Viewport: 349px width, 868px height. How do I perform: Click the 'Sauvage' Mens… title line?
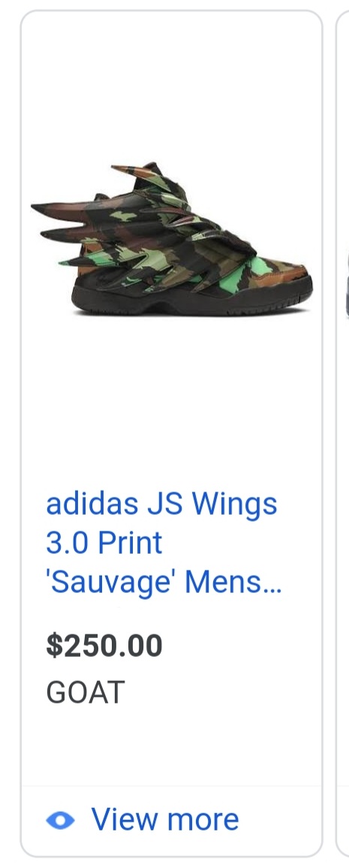164,582
